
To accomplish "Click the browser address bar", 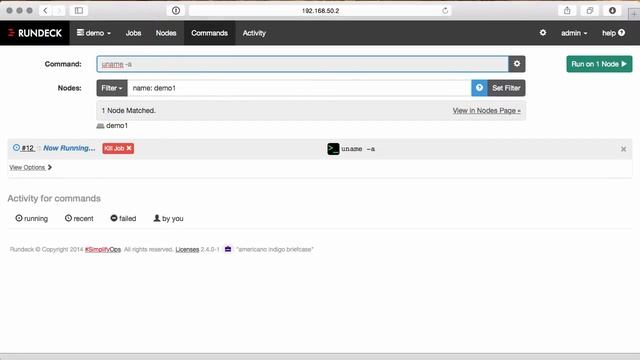I will pyautogui.click(x=320, y=11).
